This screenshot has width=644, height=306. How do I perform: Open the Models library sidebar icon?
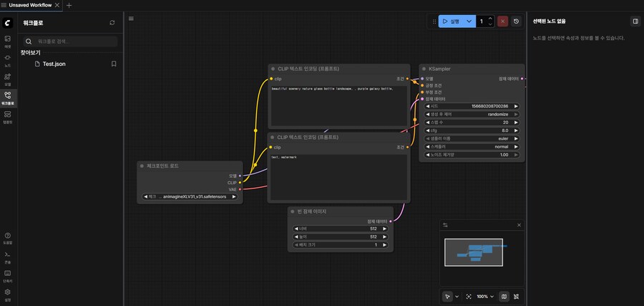tap(7, 77)
